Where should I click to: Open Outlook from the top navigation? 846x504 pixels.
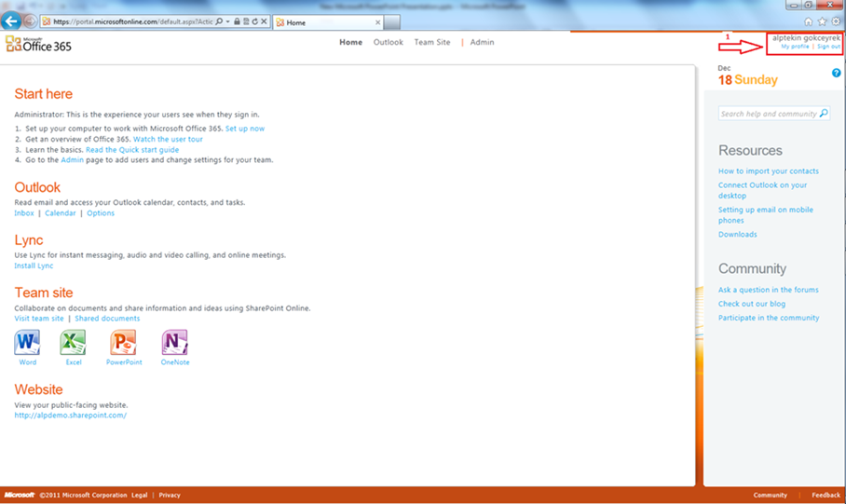(x=388, y=42)
